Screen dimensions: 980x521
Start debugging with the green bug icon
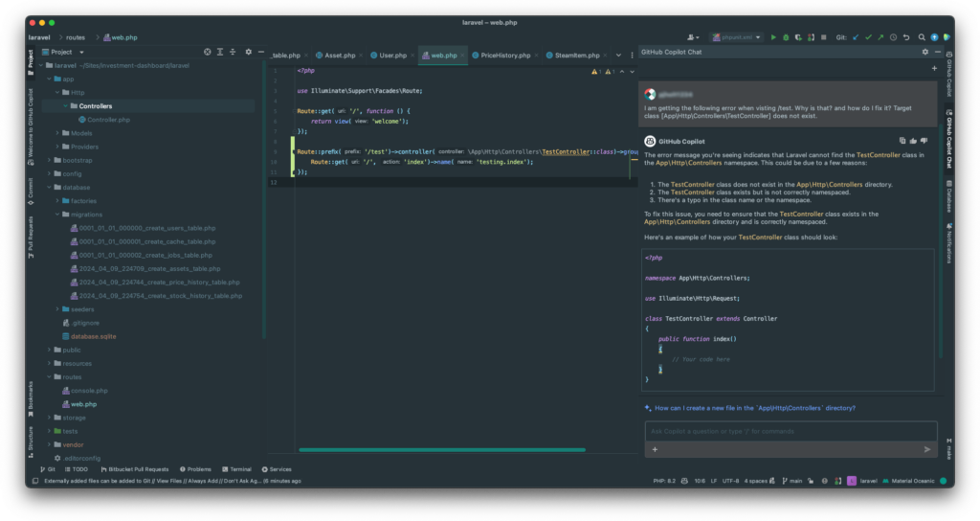click(x=786, y=37)
